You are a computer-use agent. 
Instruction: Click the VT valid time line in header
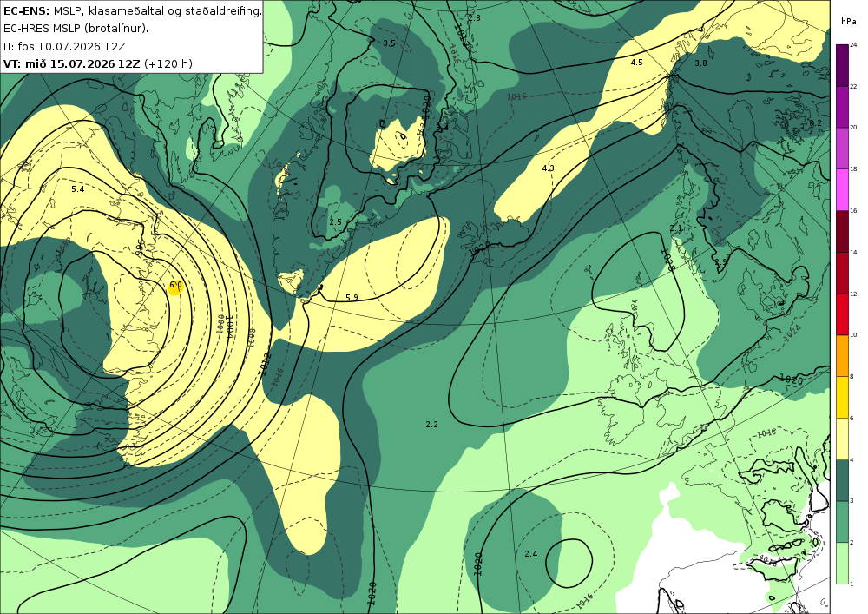coord(98,63)
